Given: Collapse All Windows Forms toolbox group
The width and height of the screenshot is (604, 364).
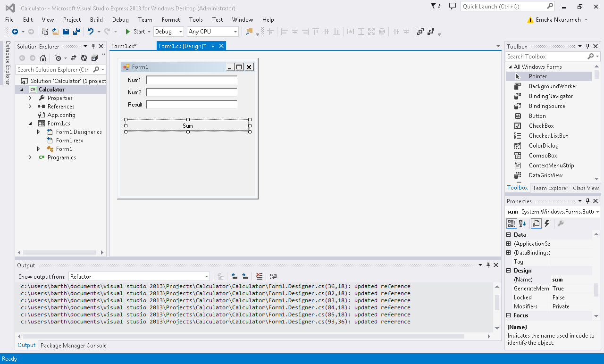Looking at the screenshot, I should (x=510, y=67).
